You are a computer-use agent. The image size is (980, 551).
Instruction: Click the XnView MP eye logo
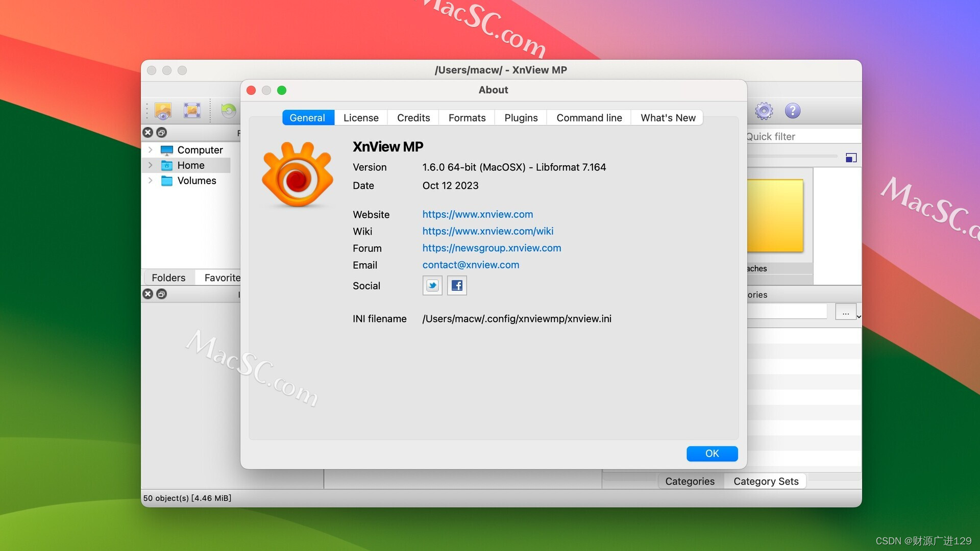pyautogui.click(x=298, y=174)
